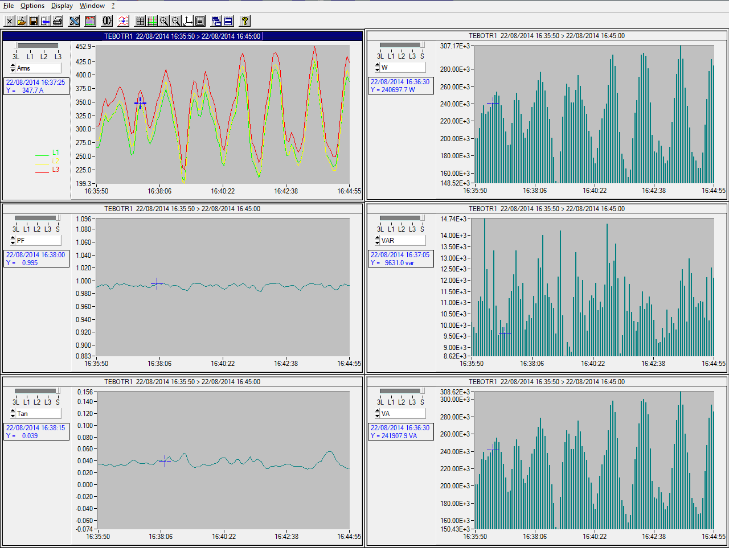Screen dimensions: 729x560
Task: Click the phase slider in the VAR window
Action: coord(402,218)
